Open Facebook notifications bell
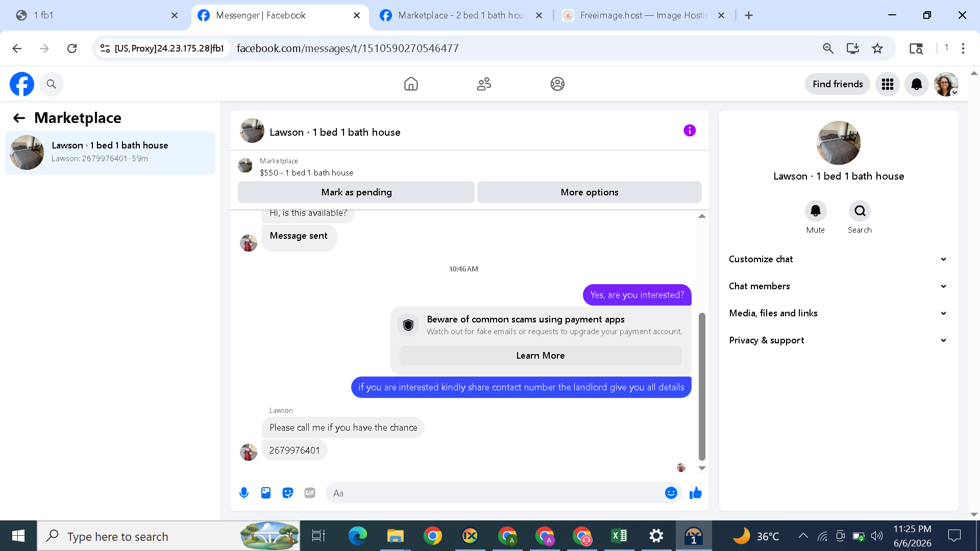This screenshot has width=980, height=551. [x=917, y=84]
